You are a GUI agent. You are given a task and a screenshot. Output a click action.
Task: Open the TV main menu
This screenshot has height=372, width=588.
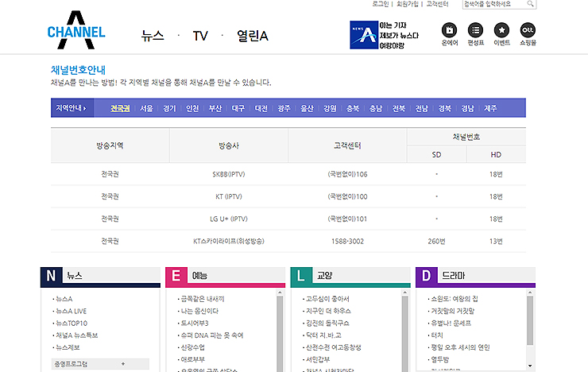point(200,36)
